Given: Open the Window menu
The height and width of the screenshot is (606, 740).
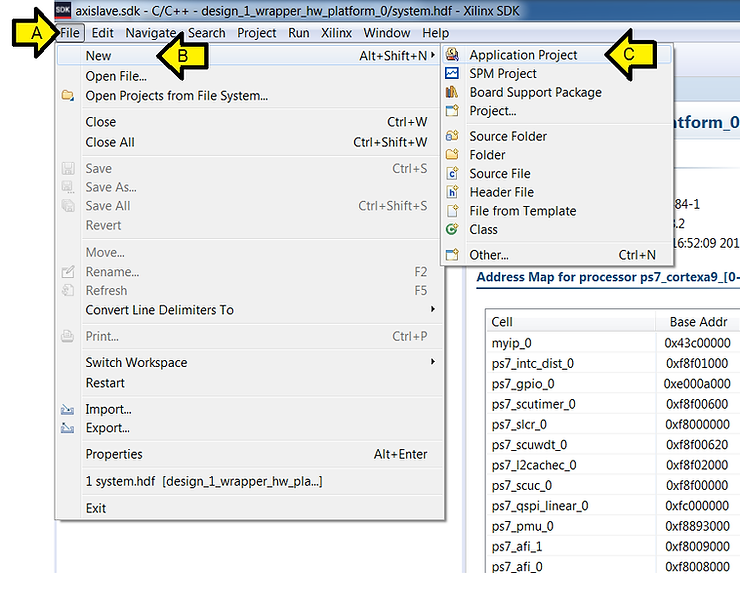Looking at the screenshot, I should 387,33.
